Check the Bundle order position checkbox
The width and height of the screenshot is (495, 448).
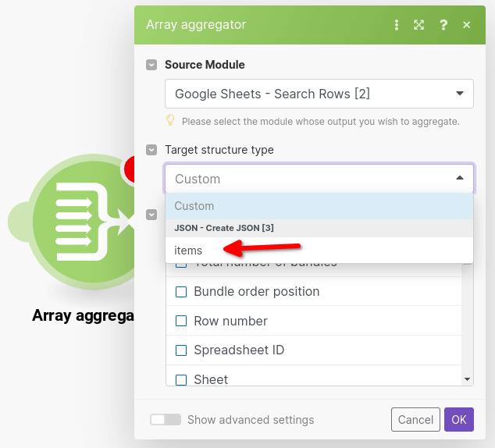click(x=181, y=292)
